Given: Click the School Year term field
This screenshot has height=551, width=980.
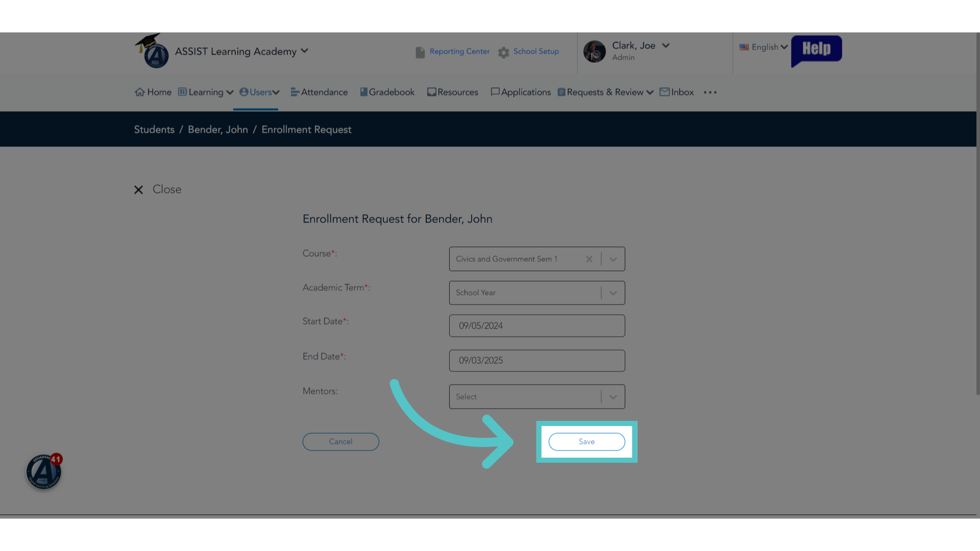Looking at the screenshot, I should 537,293.
